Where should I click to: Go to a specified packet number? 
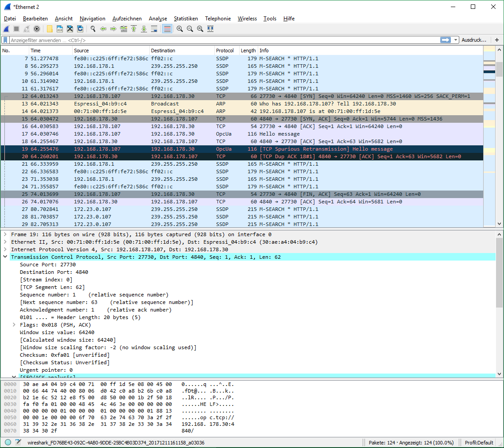coord(124,29)
